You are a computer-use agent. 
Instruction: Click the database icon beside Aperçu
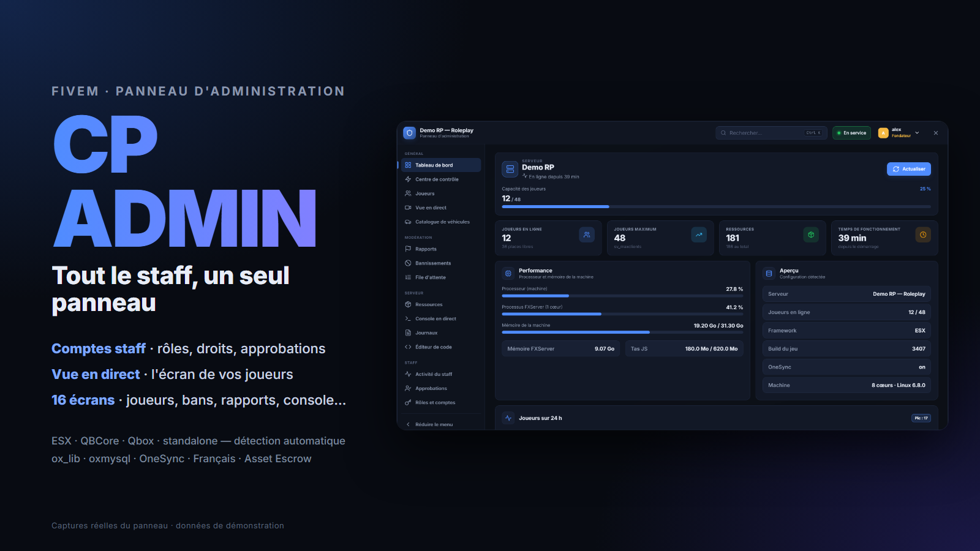769,274
